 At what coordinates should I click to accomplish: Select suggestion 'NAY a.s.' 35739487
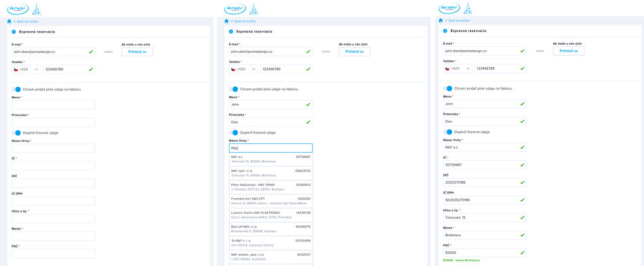click(x=270, y=159)
